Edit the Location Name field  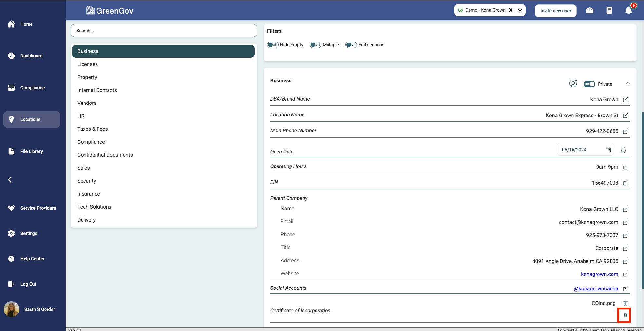(625, 116)
